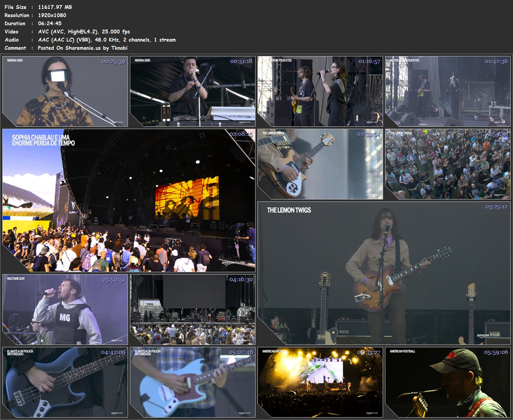Click the File Size value 11617.97 MB
The height and width of the screenshot is (420, 513).
(55, 7)
